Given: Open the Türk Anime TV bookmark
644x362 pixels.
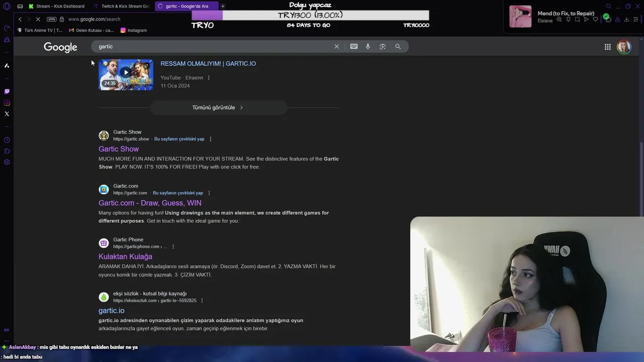Looking at the screenshot, I should [40, 30].
